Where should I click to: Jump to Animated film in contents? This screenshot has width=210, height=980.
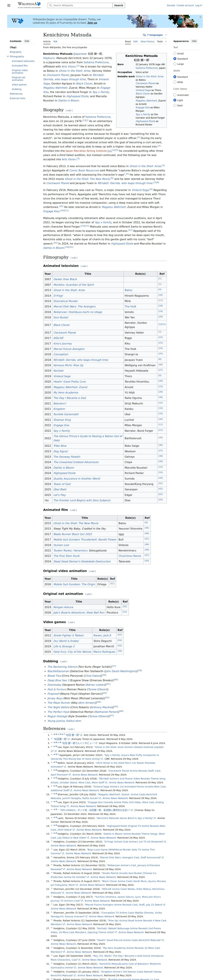coord(20,65)
